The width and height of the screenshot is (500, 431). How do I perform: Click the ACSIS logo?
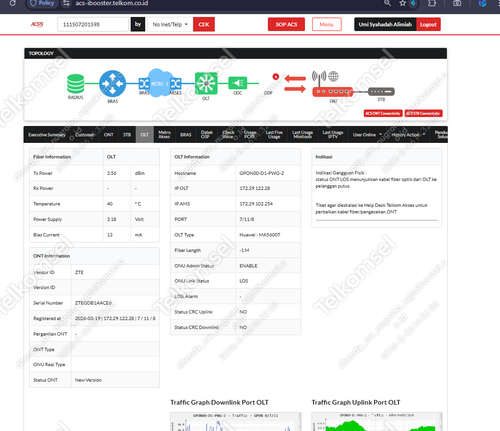coord(37,24)
